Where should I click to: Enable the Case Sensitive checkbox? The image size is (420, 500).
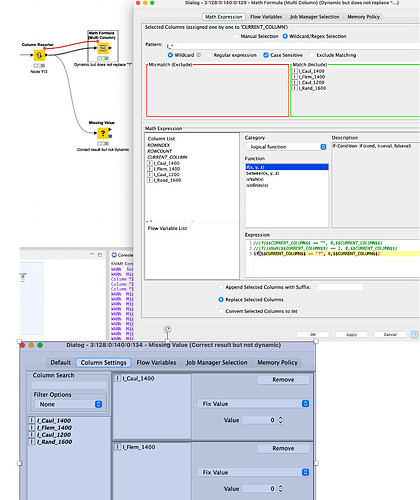point(266,55)
